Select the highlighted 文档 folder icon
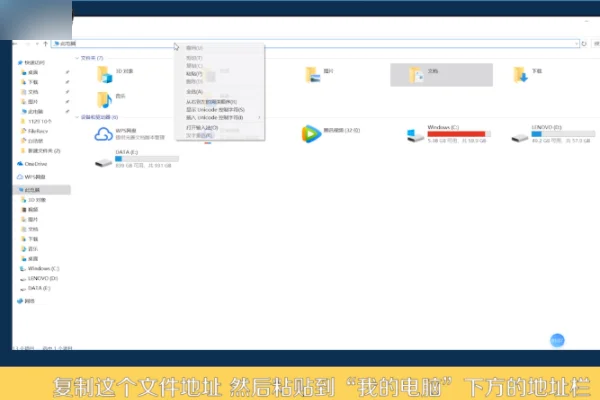 [x=416, y=75]
